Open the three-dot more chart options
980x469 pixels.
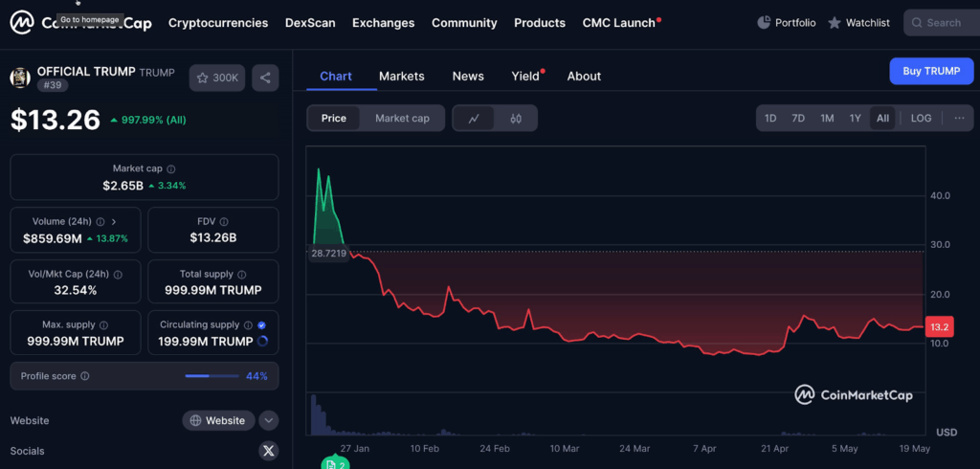(959, 118)
